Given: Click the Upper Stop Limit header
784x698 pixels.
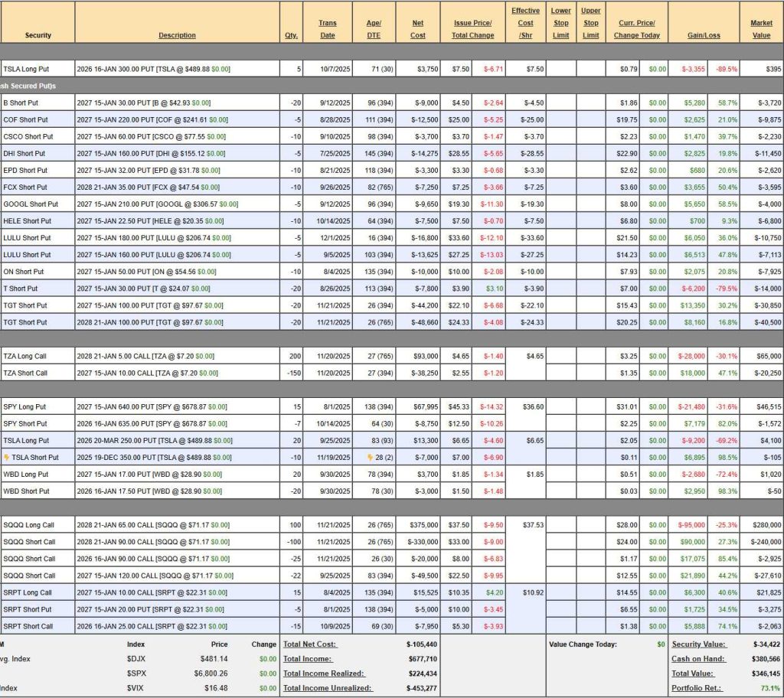Looking at the screenshot, I should [x=590, y=23].
